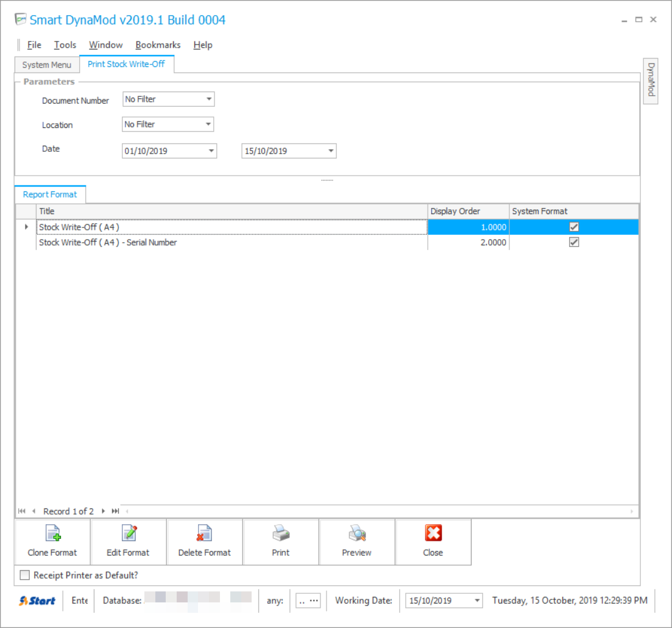Click the Database label in status bar
Viewport: 672px width, 628px height.
click(122, 601)
